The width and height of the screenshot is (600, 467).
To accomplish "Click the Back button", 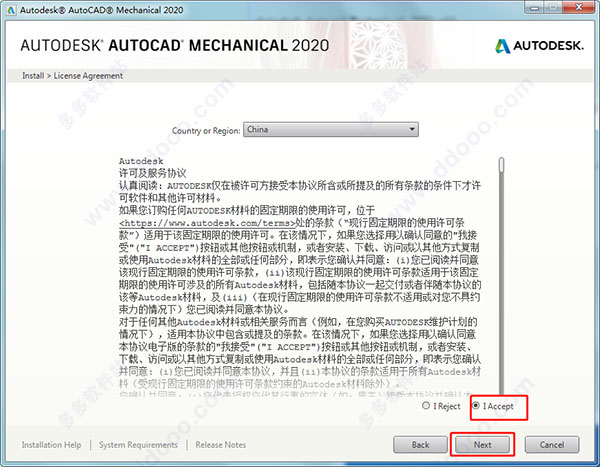I will (x=420, y=444).
